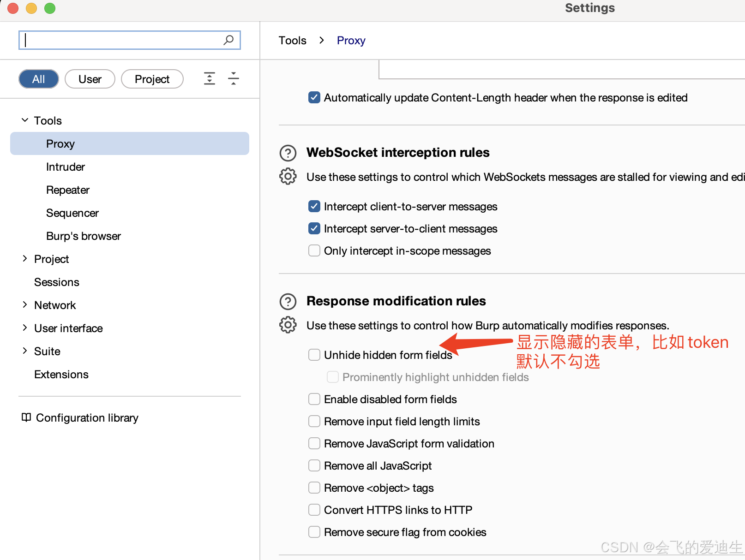Open help for Response modification rules
745x560 pixels.
(288, 301)
